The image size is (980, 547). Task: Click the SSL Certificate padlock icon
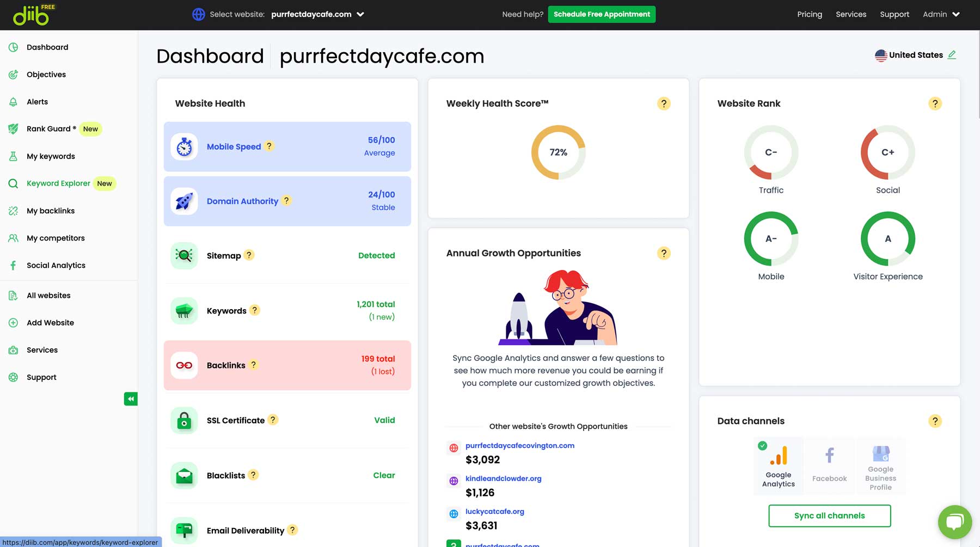click(184, 420)
